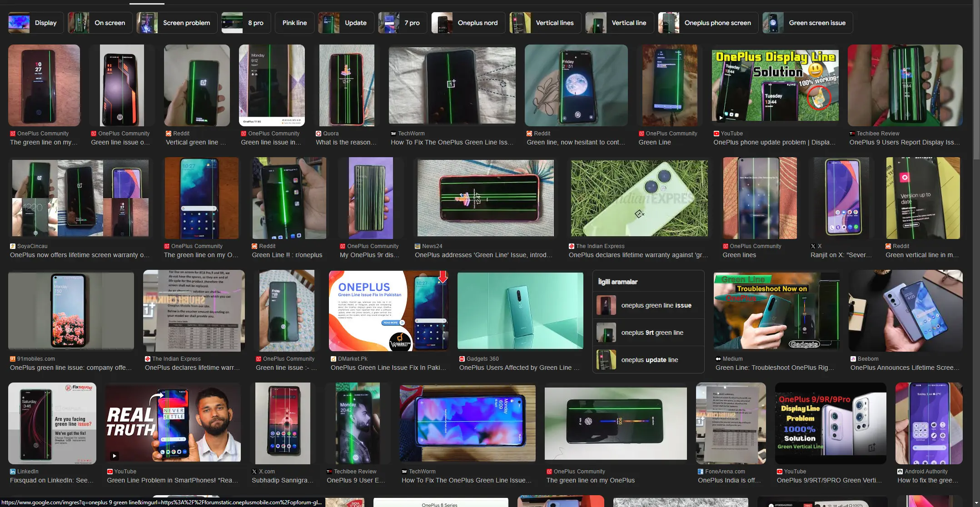Select the Oneplus nord filter chip
Image resolution: width=980 pixels, height=507 pixels.
pyautogui.click(x=468, y=23)
